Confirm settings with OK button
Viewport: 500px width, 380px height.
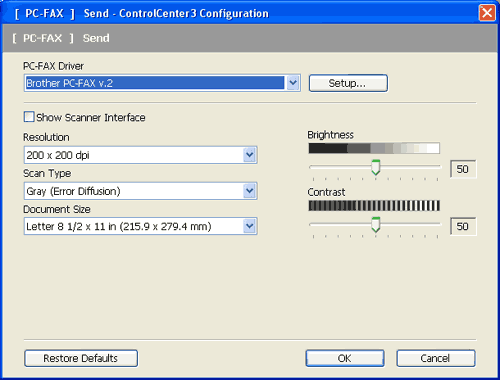coord(345,358)
